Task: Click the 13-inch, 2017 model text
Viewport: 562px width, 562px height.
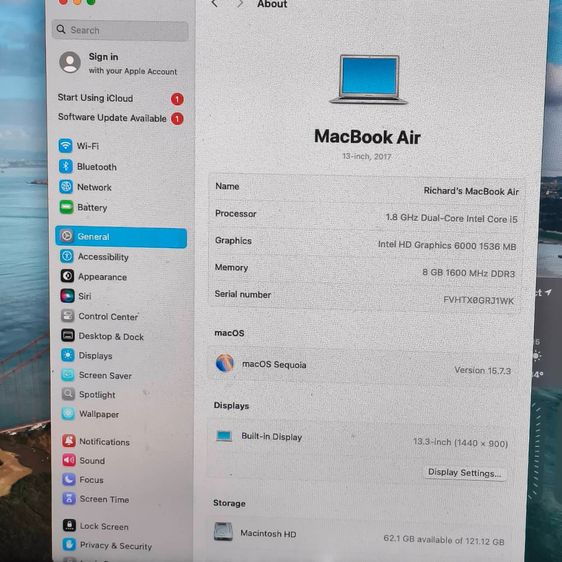Action: pyautogui.click(x=367, y=156)
